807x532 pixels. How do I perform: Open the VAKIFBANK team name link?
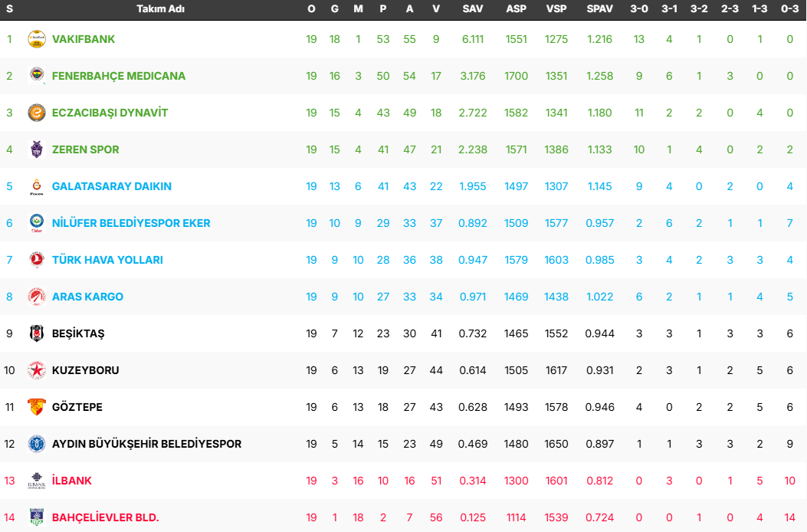click(x=84, y=39)
